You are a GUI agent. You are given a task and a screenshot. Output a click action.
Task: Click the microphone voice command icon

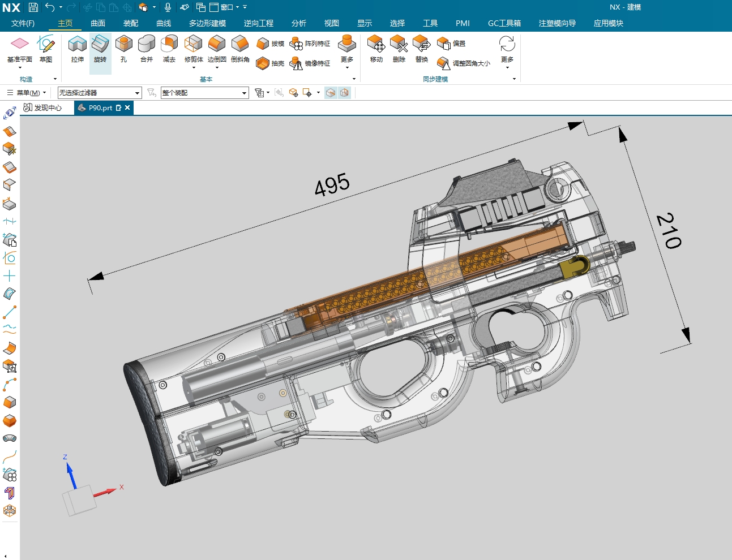pyautogui.click(x=168, y=7)
